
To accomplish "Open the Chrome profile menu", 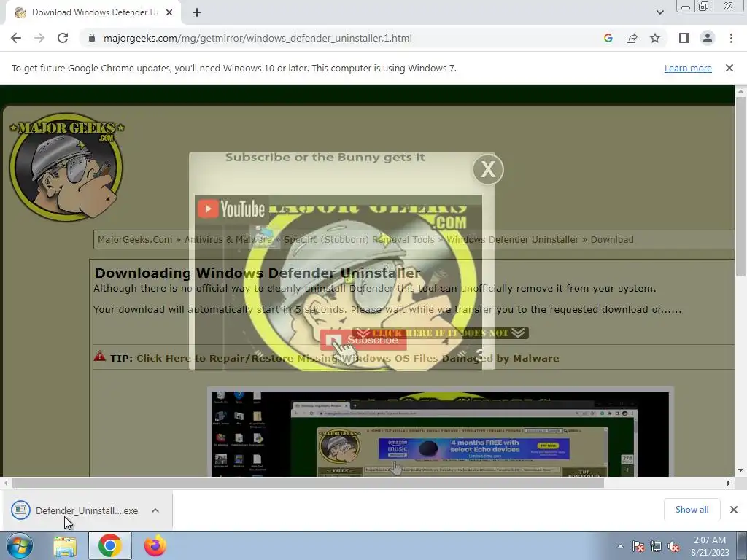I will click(x=708, y=38).
